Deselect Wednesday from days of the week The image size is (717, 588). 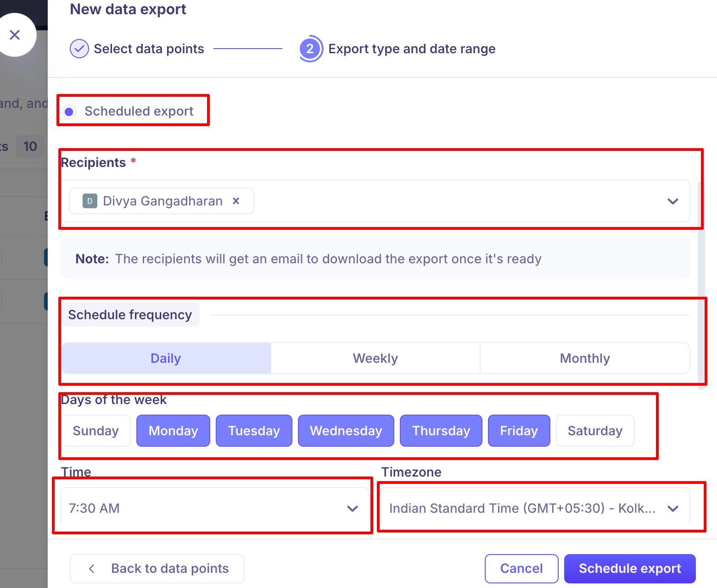click(346, 431)
